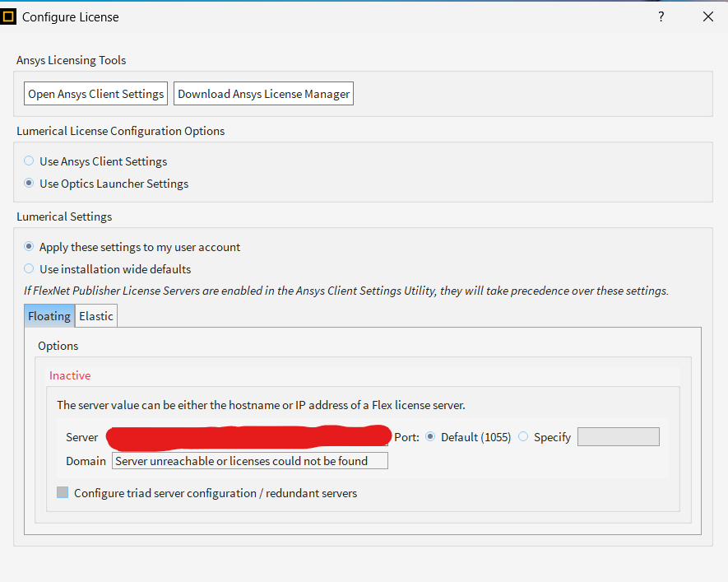Click the question mark help button
The height and width of the screenshot is (582, 728).
661,16
